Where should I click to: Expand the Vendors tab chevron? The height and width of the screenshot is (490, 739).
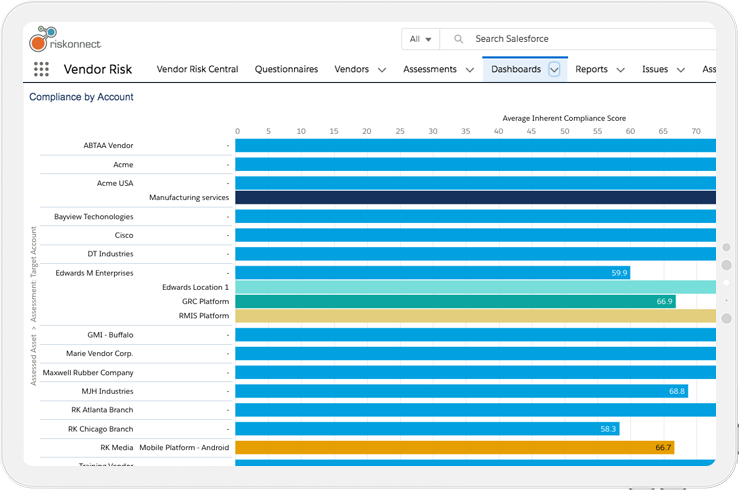[382, 70]
